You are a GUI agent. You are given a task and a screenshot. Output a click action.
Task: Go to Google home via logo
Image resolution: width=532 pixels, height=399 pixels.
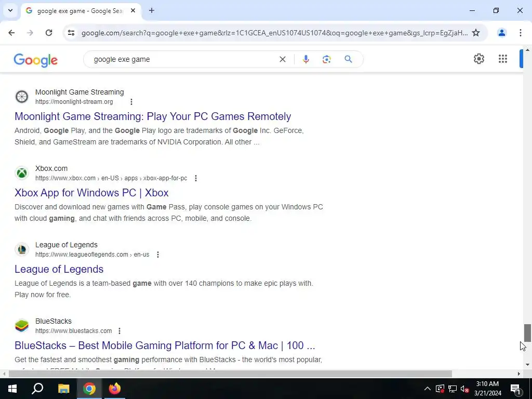(x=36, y=60)
